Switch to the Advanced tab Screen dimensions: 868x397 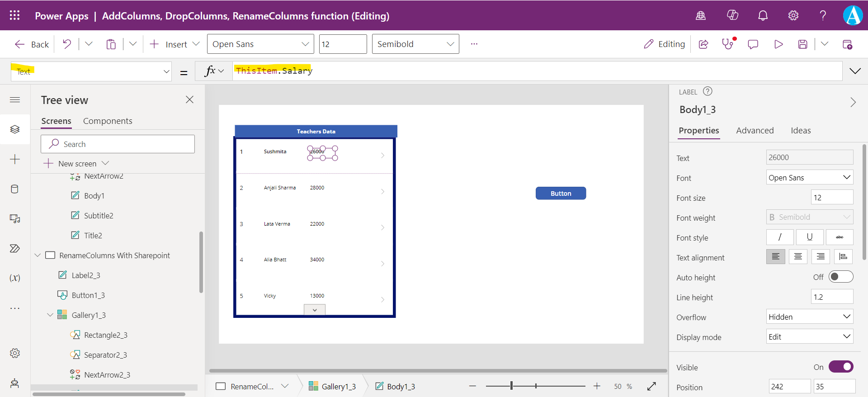coord(755,130)
